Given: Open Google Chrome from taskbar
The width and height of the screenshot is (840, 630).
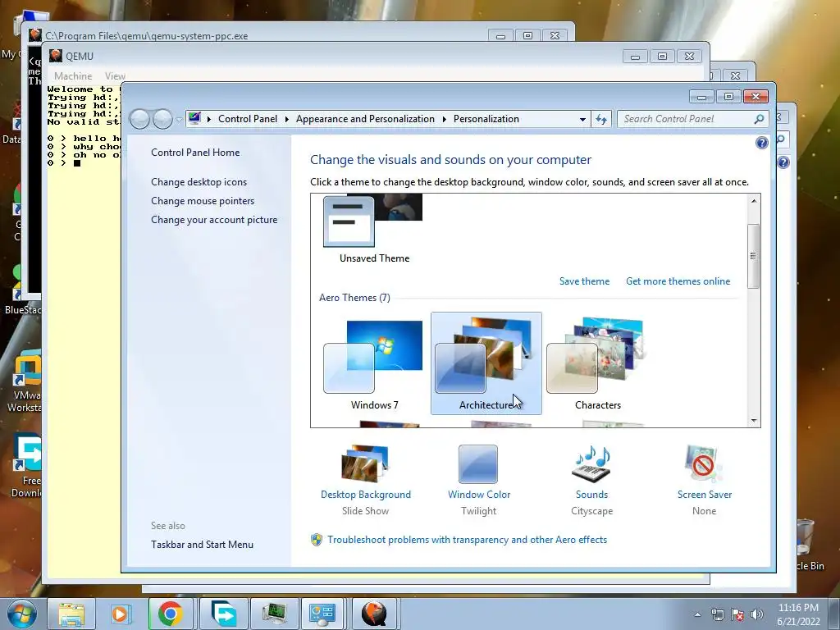Looking at the screenshot, I should (171, 614).
